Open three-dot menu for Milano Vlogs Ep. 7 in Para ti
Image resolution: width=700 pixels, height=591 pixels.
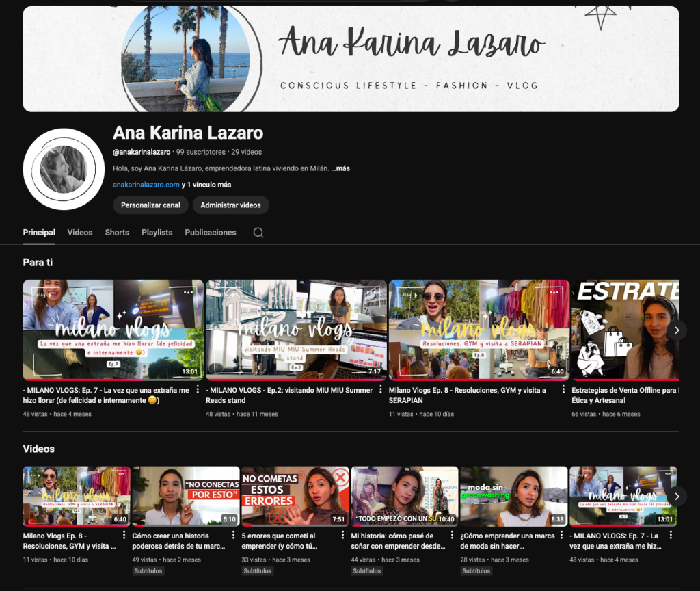198,390
